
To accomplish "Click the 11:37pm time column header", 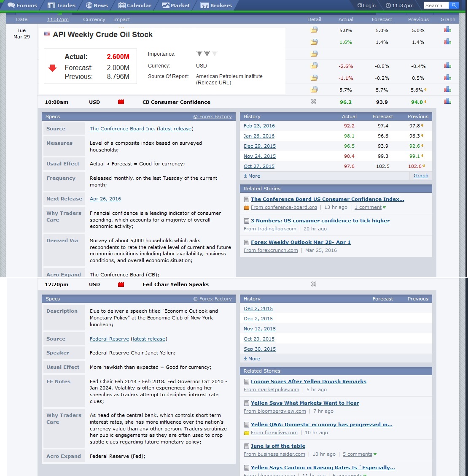I will tap(58, 19).
